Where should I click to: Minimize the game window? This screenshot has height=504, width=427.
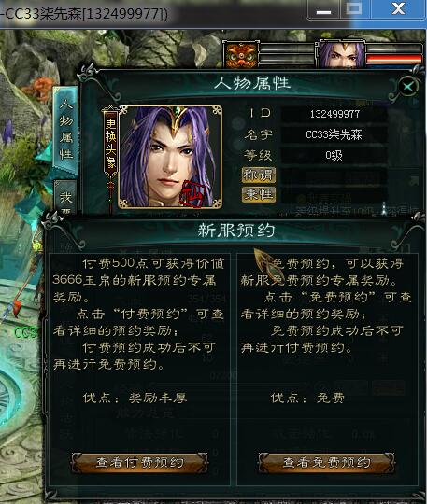pyautogui.click(x=323, y=9)
